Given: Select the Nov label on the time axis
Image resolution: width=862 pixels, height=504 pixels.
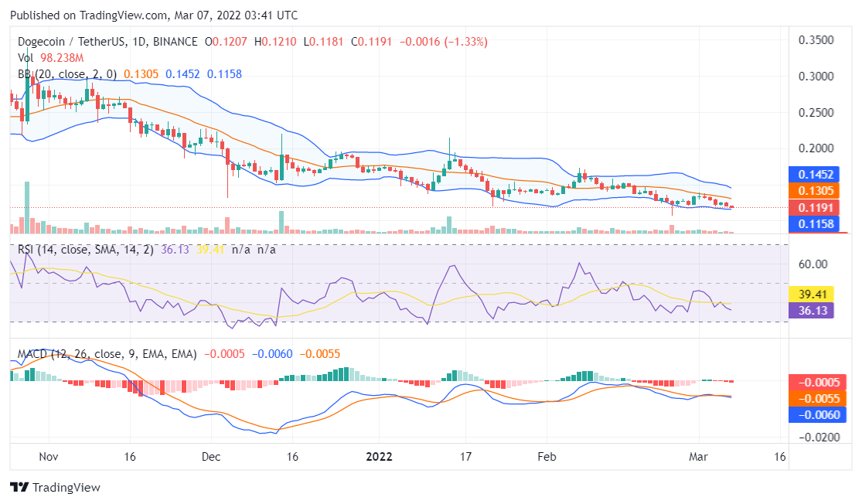Looking at the screenshot, I should (49, 456).
